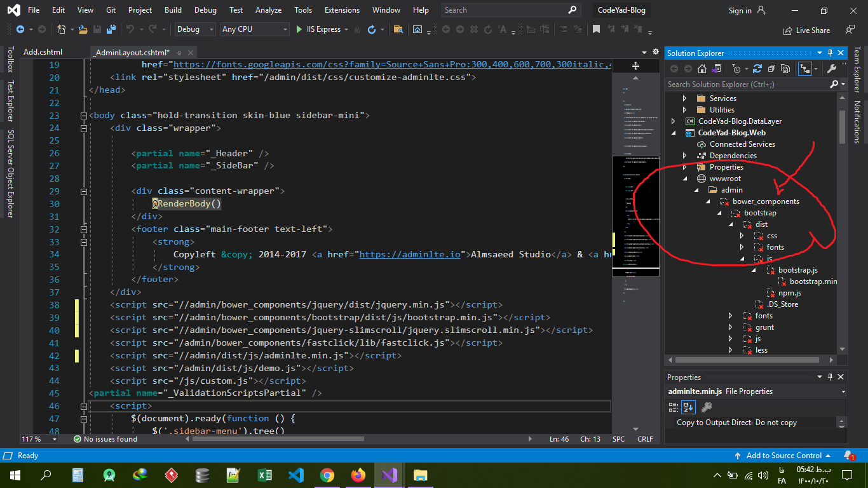Screen dimensions: 868x488
Task: Open Solution Explorer Properties wrench icon
Action: point(831,69)
